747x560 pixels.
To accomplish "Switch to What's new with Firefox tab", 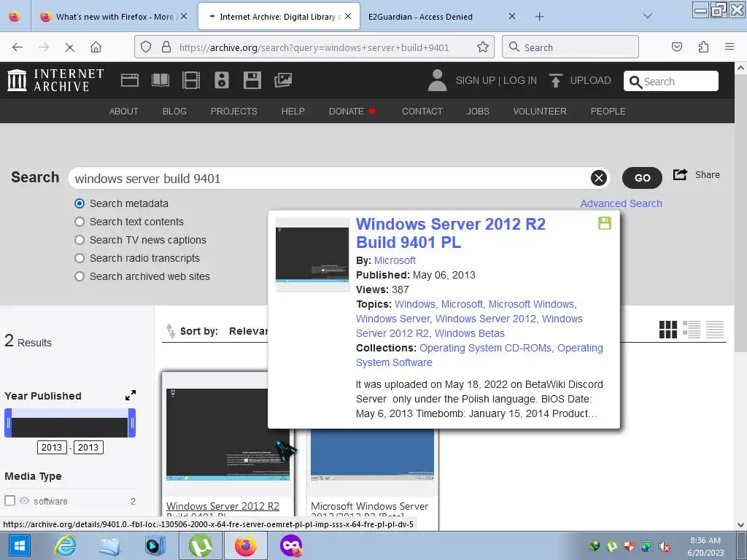I will point(115,17).
